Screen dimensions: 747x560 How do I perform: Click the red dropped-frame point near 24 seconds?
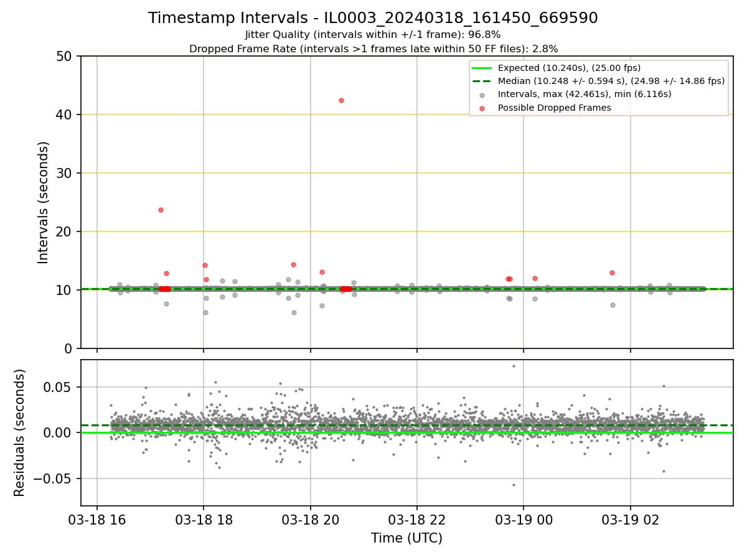tap(161, 210)
